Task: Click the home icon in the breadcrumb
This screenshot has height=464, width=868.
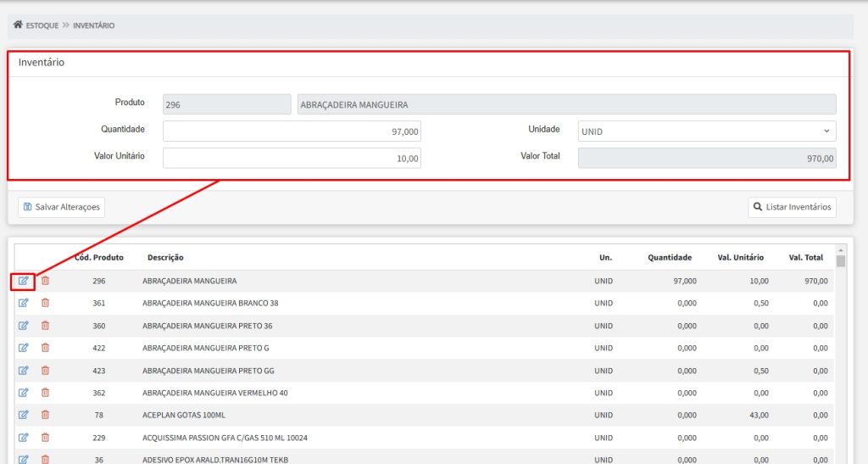Action: pos(18,25)
